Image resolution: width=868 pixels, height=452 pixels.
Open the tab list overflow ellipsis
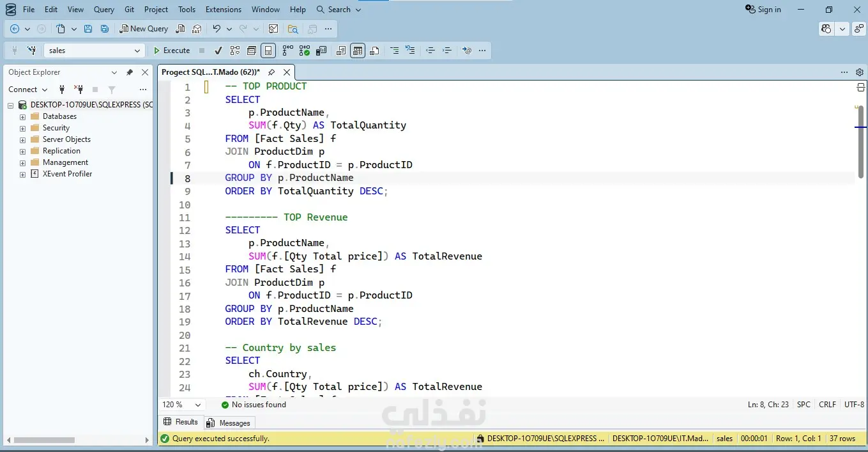click(844, 72)
